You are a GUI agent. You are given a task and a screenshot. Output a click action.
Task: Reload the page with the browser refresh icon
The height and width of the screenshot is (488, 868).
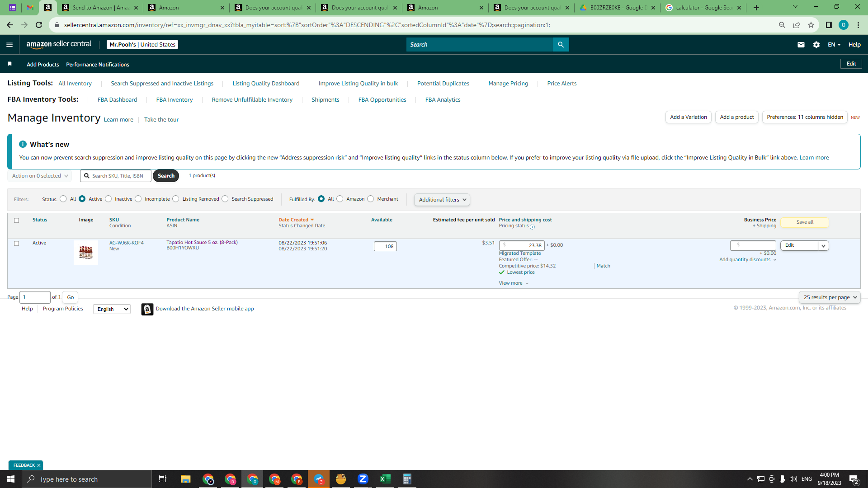coord(39,25)
